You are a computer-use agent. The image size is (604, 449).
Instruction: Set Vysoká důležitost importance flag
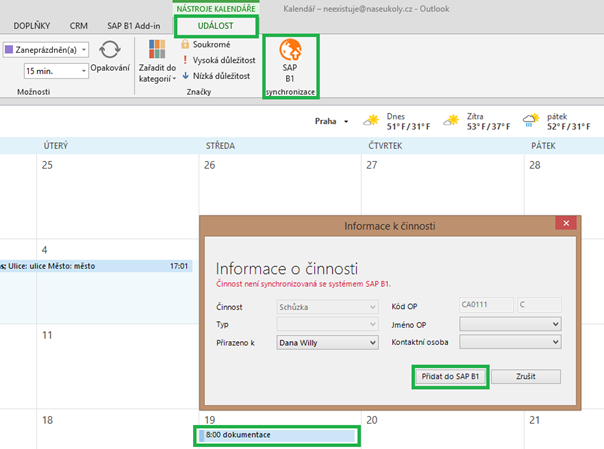pyautogui.click(x=219, y=60)
